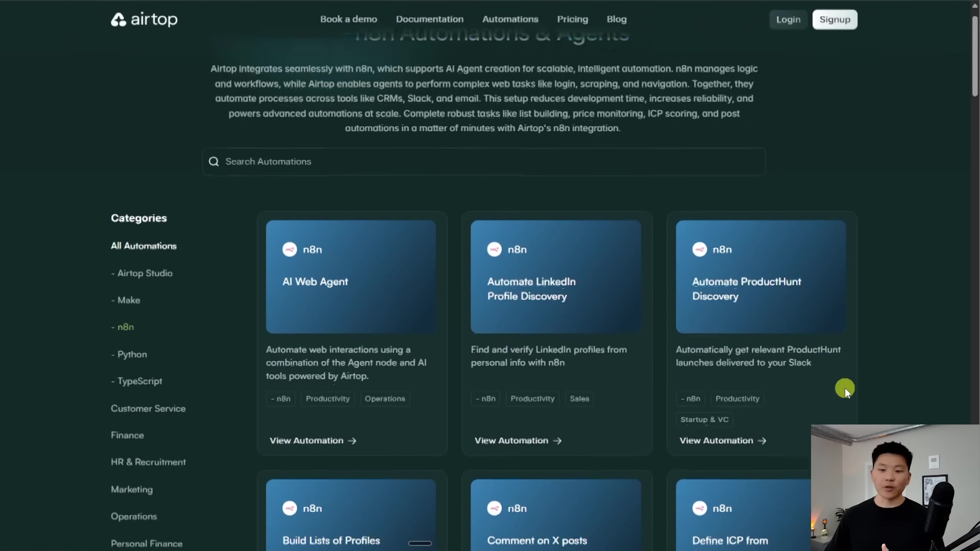
Task: Open Marketing category
Action: pyautogui.click(x=132, y=489)
